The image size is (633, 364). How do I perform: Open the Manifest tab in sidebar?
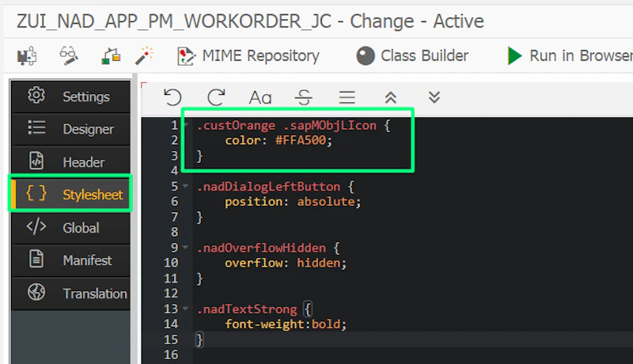pyautogui.click(x=70, y=260)
